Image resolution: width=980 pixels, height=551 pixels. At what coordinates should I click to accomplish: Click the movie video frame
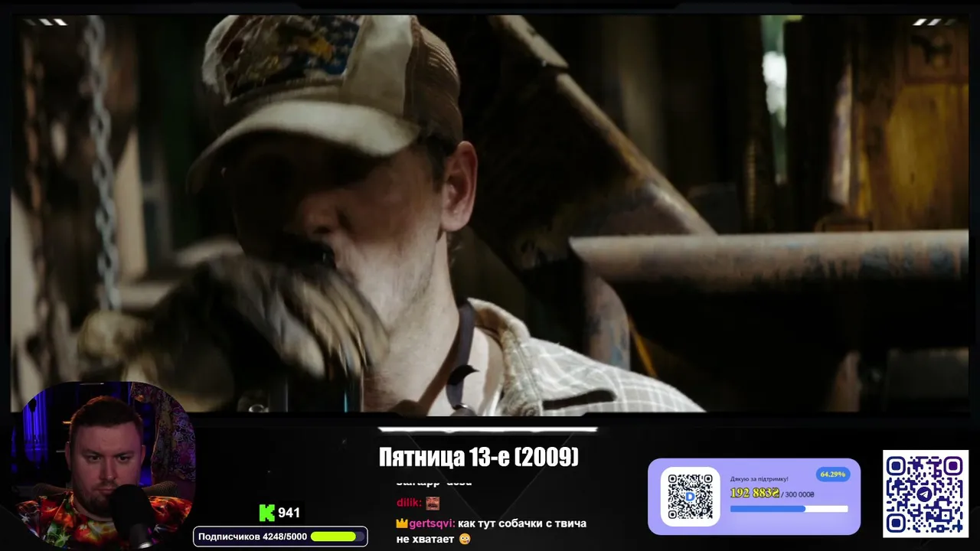click(490, 214)
